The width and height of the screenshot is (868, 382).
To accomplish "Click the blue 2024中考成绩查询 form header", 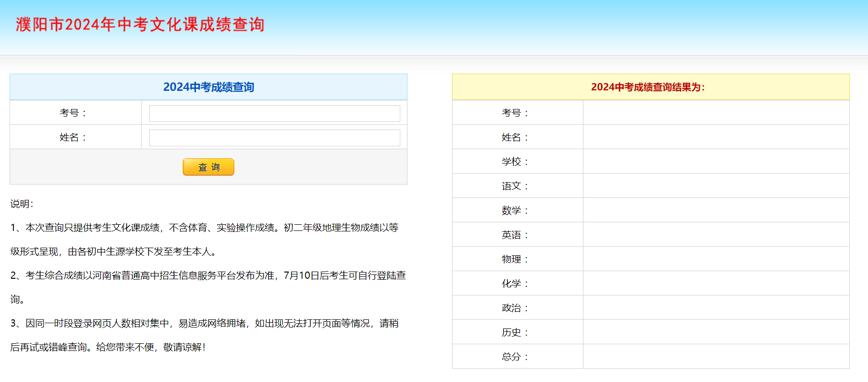I will 209,87.
